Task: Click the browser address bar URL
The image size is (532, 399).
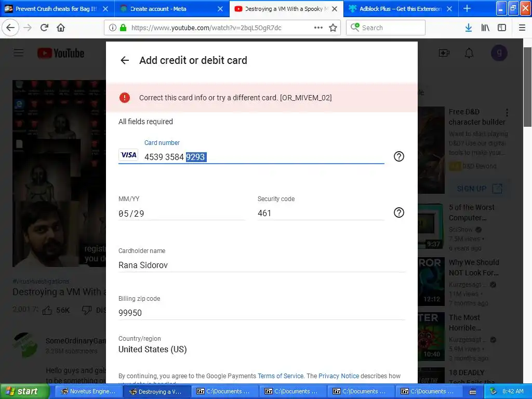Action: [206, 28]
